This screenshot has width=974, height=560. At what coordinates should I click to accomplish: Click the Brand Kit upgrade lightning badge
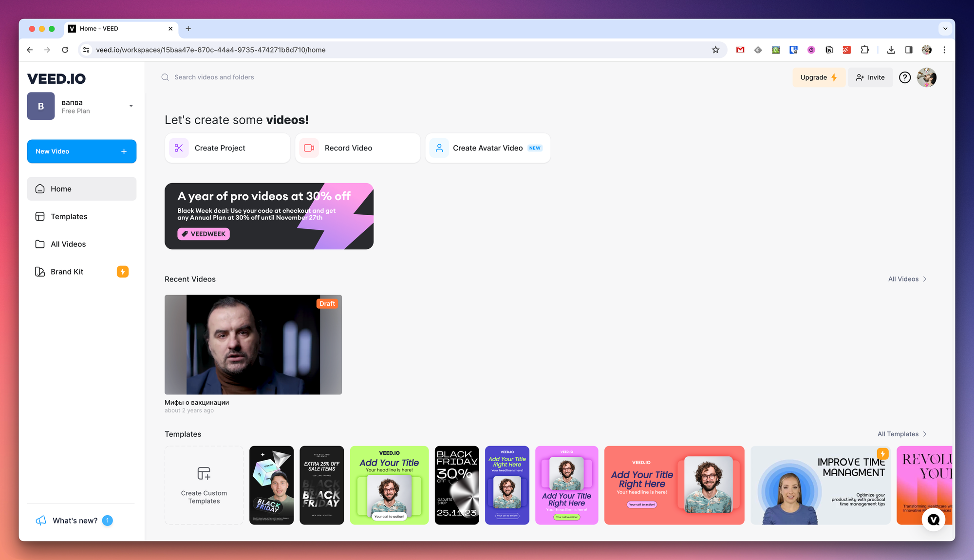(x=123, y=272)
